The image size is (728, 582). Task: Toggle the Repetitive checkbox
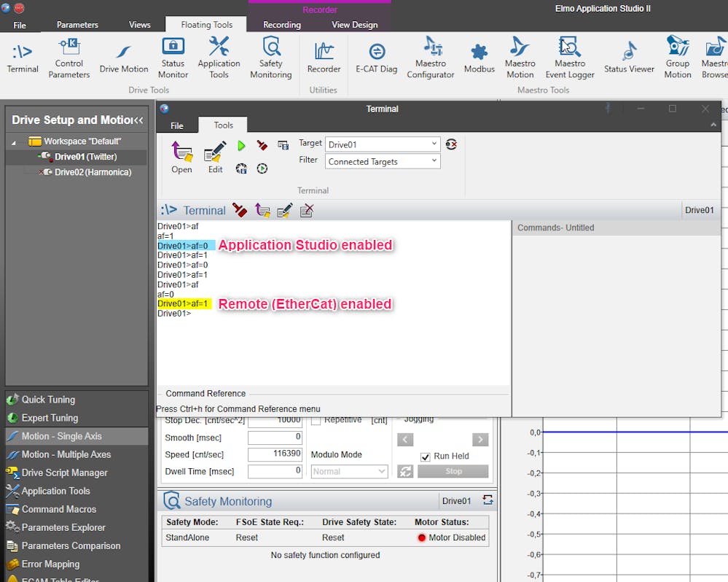tap(316, 420)
